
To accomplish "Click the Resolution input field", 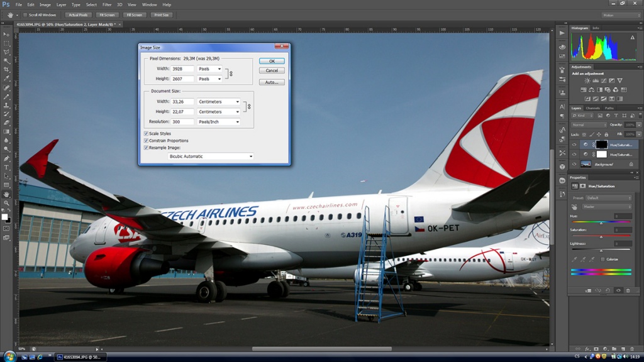I will [x=182, y=122].
